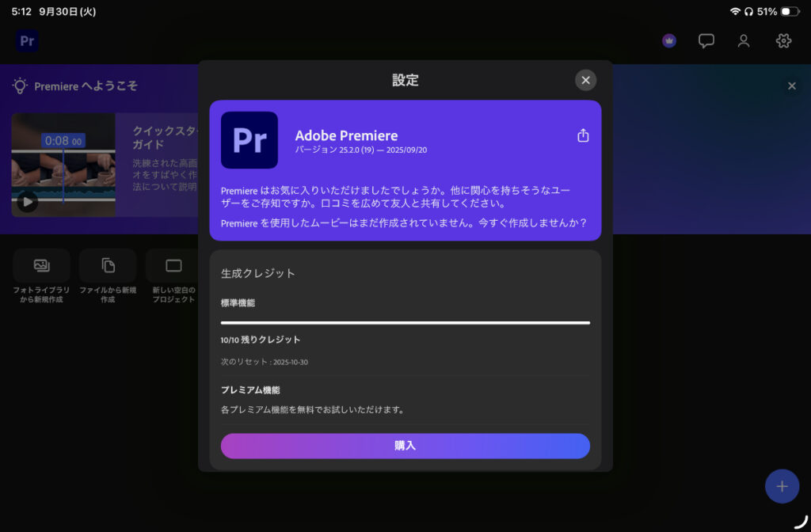
Task: Dismiss the Premiere へようこそ banner
Action: click(x=792, y=85)
